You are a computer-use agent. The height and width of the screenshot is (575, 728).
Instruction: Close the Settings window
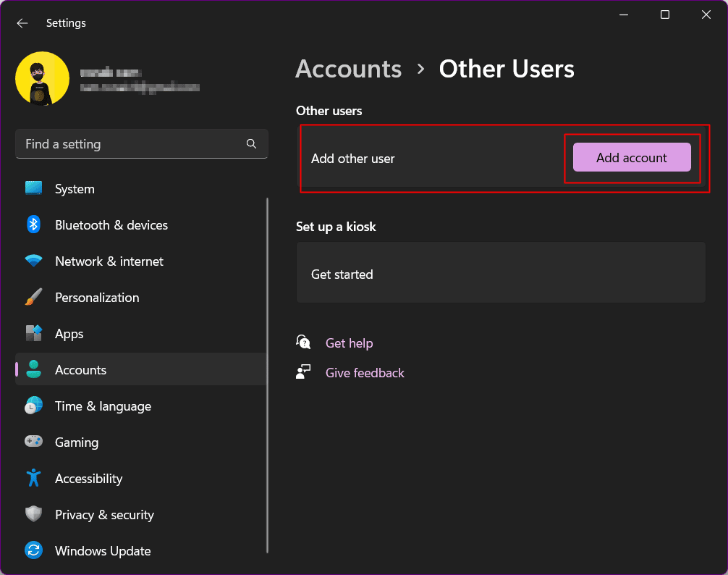click(706, 15)
